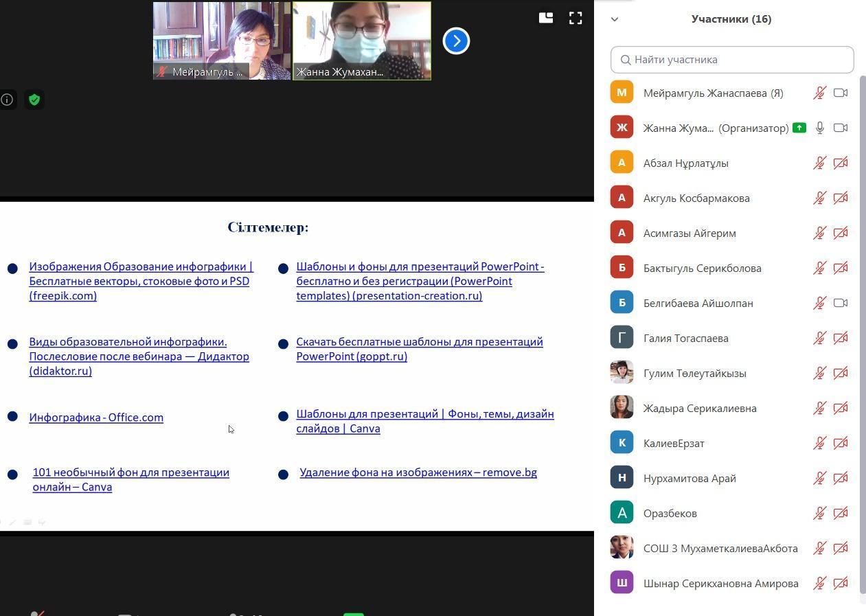Screen dimensions: 866x616
Task: Open the 101 необычный фон Canva link
Action: click(130, 479)
